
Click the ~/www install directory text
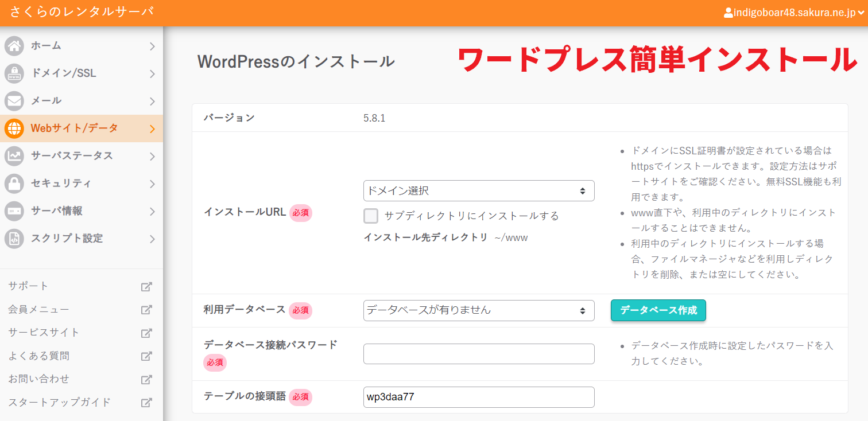coord(511,237)
